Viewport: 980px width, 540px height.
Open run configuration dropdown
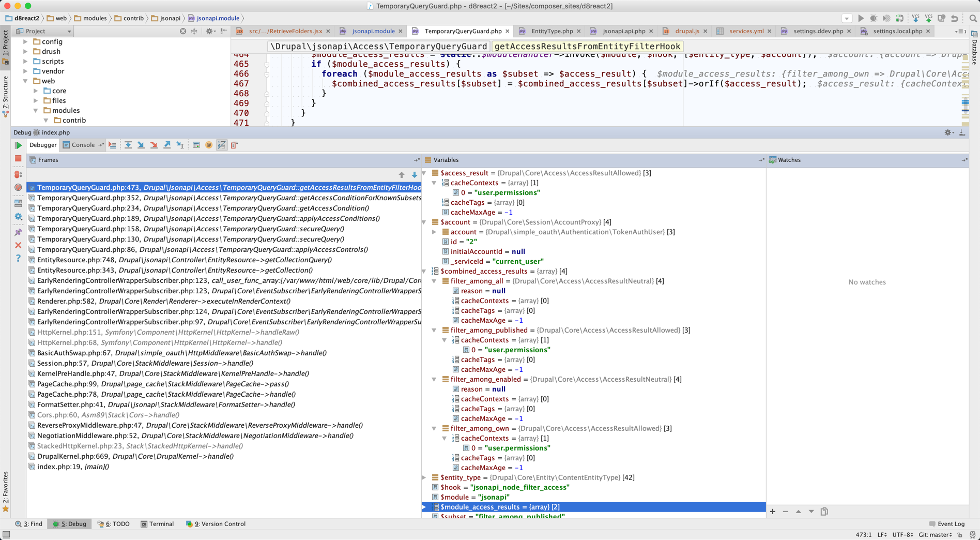847,19
